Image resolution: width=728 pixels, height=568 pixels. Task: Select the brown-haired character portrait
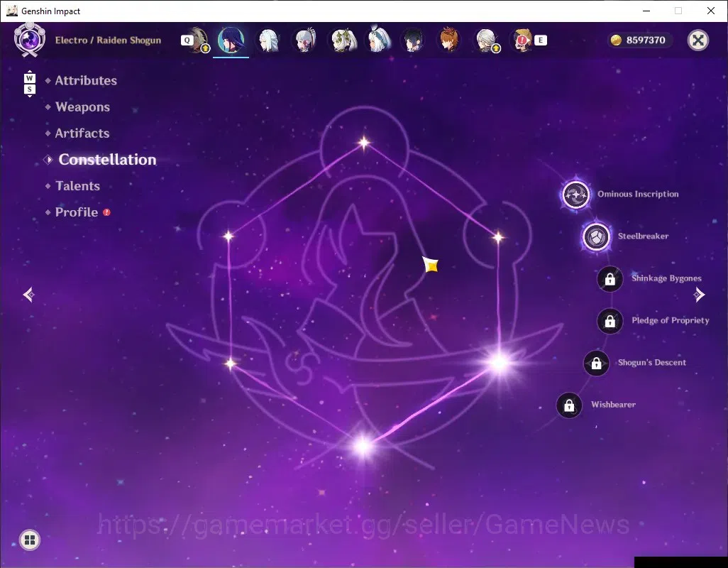tap(448, 40)
